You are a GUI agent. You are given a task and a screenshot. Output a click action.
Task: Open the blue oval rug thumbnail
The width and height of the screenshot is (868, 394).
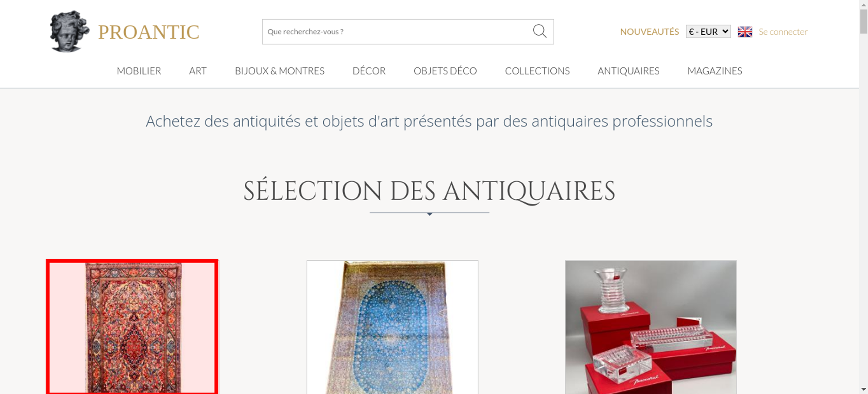[392, 327]
